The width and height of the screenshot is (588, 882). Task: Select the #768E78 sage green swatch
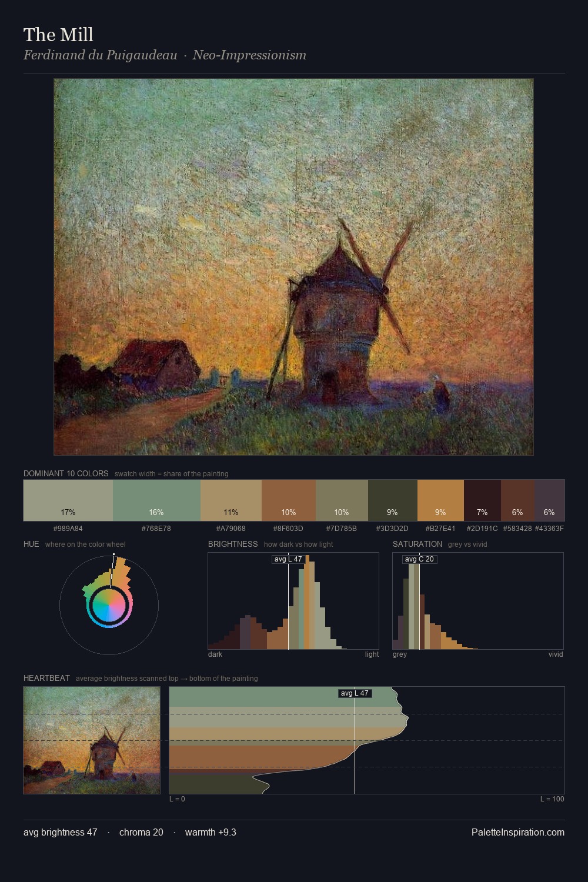156,500
